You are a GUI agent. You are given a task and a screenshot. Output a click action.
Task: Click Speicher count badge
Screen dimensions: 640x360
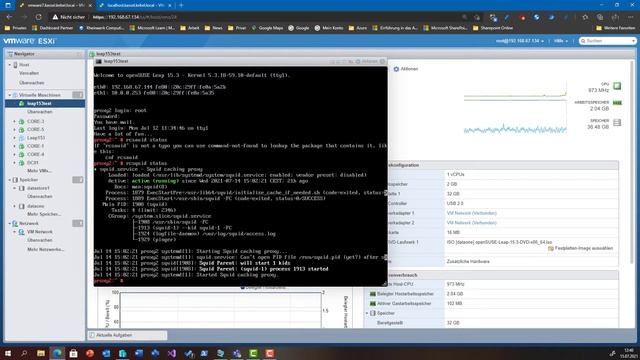coord(78,180)
